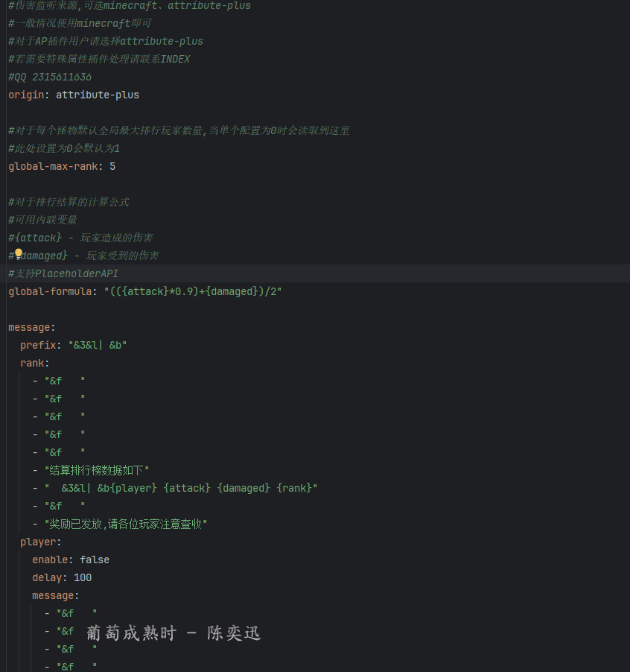Click the {player} {attack} {damaged} {rank} line
630x672 pixels.
(181, 488)
